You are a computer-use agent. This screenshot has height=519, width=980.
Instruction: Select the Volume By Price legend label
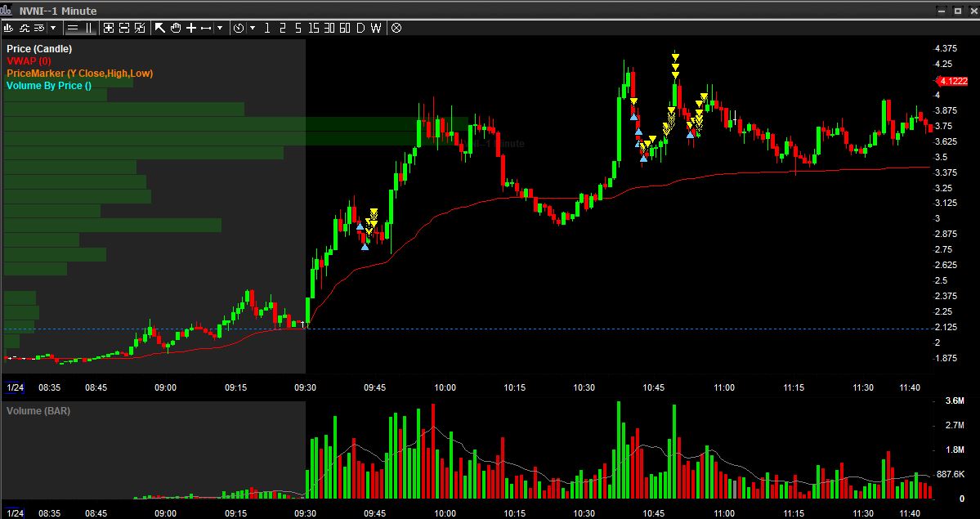49,86
